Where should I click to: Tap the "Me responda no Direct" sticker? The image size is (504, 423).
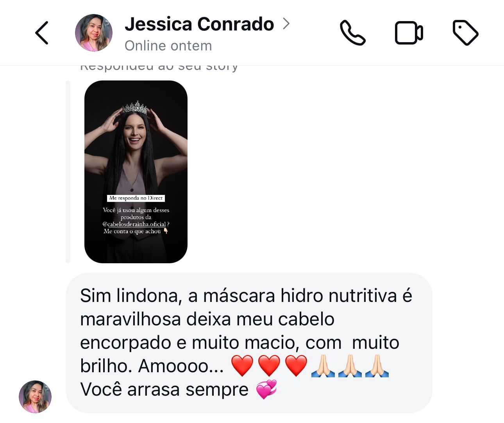pos(136,198)
